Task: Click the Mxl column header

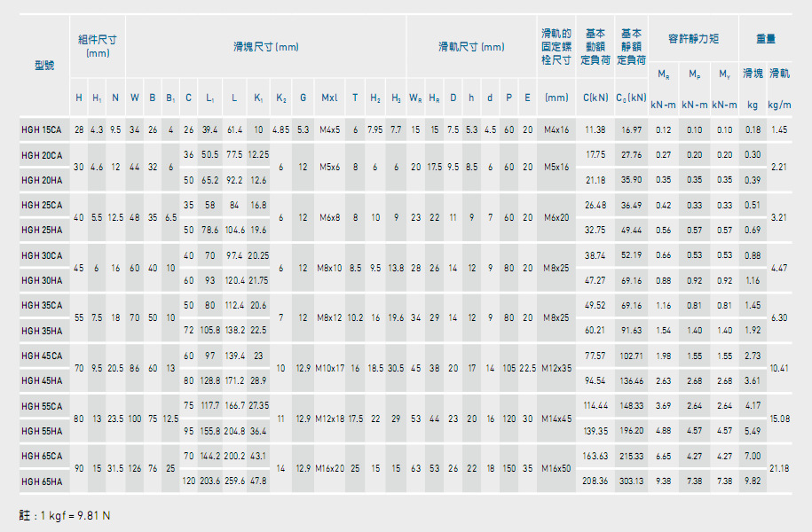Action: tap(329, 98)
